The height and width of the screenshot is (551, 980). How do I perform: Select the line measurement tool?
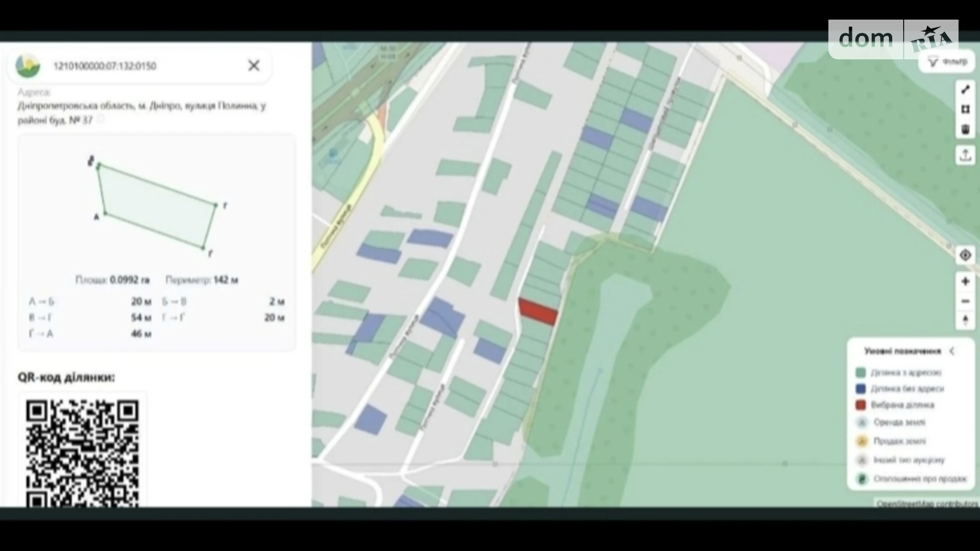[x=965, y=90]
